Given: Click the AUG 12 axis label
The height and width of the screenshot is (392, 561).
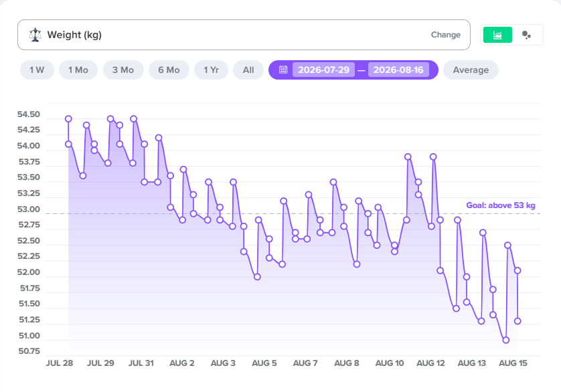Looking at the screenshot, I should pyautogui.click(x=430, y=363).
